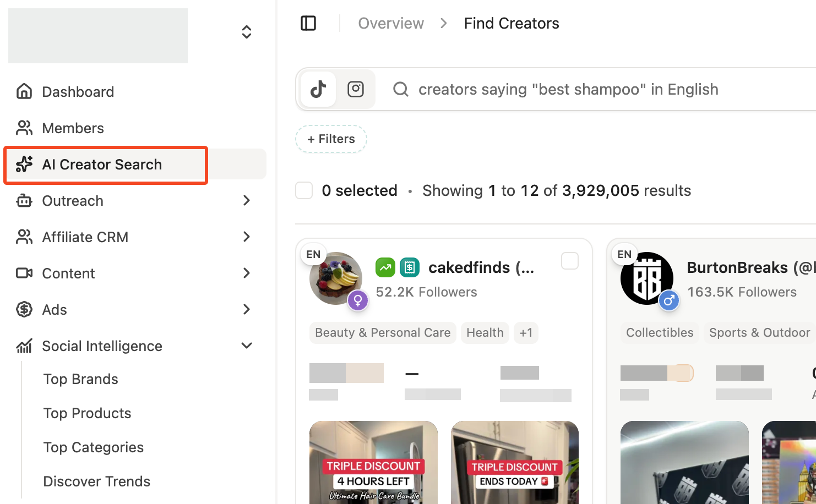The width and height of the screenshot is (816, 504).
Task: Switch search to Instagram platform
Action: click(x=356, y=89)
